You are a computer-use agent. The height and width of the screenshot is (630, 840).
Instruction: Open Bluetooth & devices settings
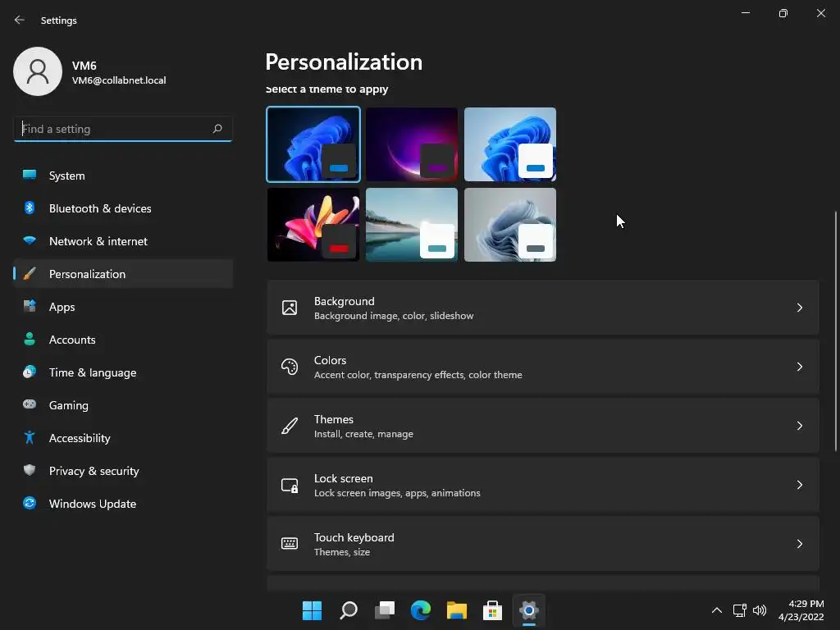coord(123,208)
